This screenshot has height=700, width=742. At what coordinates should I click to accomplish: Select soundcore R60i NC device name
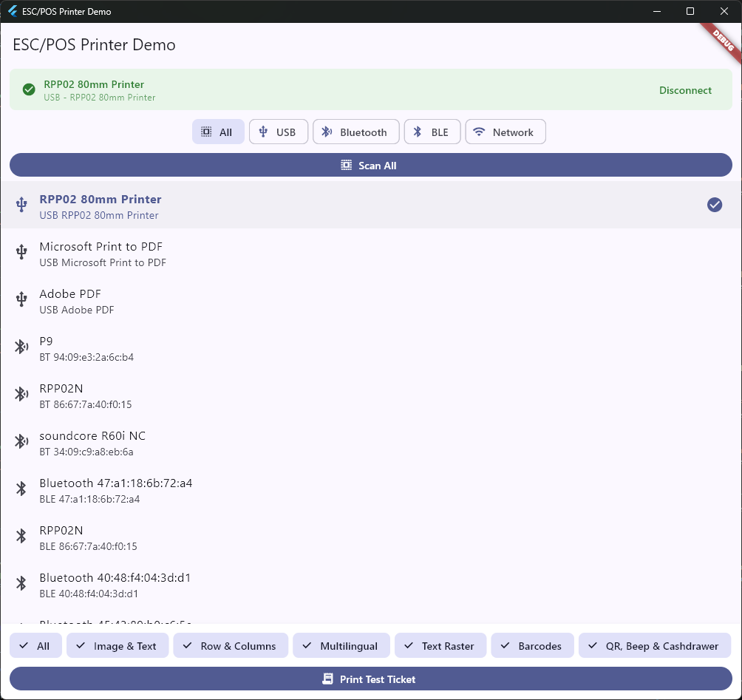pos(92,436)
